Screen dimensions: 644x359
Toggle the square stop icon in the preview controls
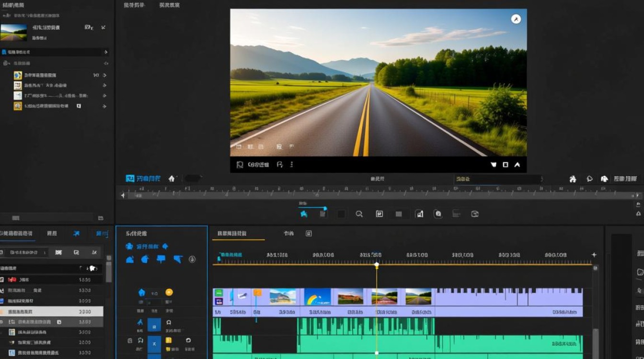(x=505, y=165)
